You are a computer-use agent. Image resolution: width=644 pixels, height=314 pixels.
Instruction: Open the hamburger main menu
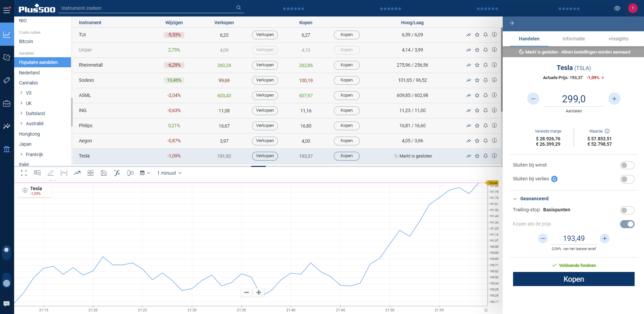pos(6,10)
